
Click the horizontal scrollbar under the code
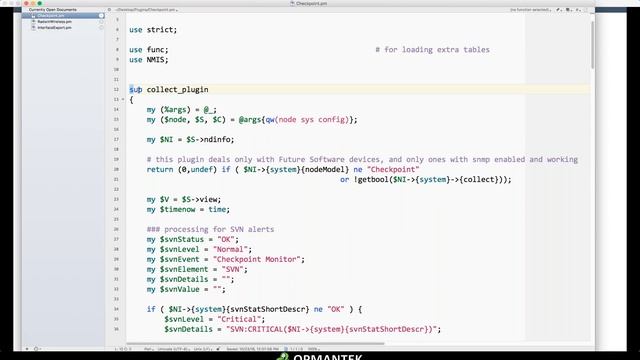point(255,343)
